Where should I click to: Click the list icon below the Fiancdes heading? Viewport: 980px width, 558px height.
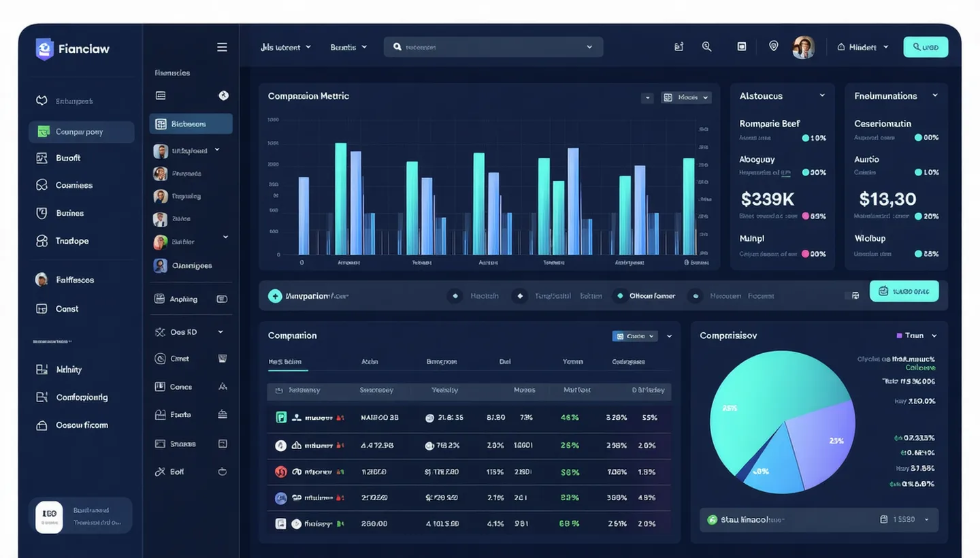[x=161, y=95]
